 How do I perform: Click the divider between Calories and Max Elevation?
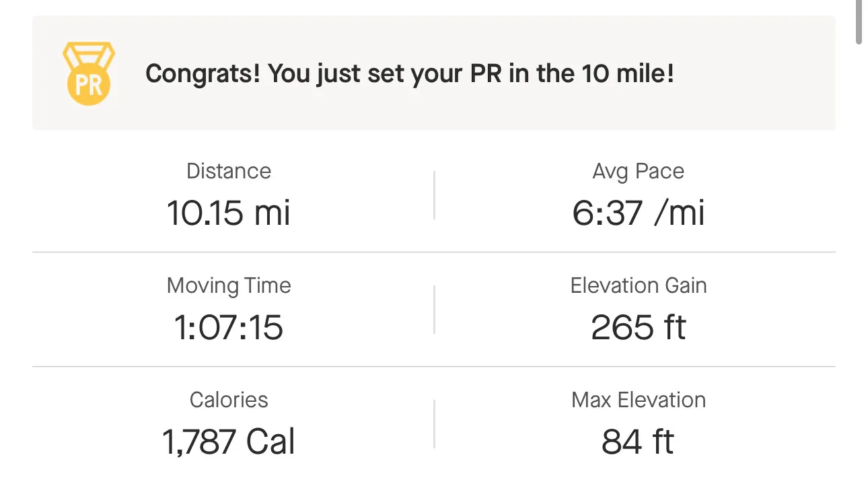434,424
